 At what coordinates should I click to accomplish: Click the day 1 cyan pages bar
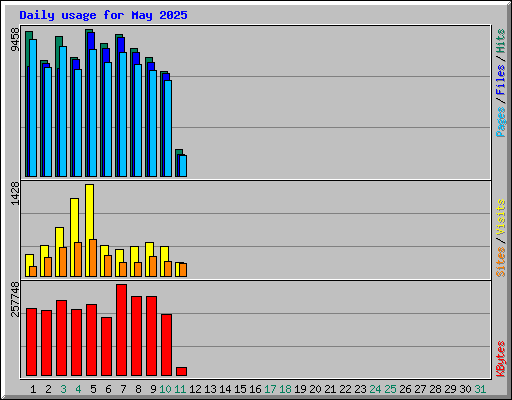(x=33, y=108)
